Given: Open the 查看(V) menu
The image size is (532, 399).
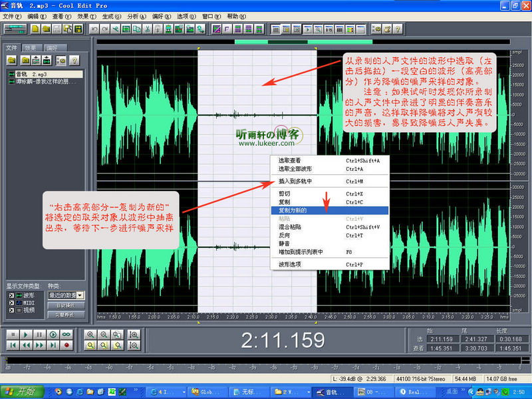Looking at the screenshot, I should (x=61, y=16).
